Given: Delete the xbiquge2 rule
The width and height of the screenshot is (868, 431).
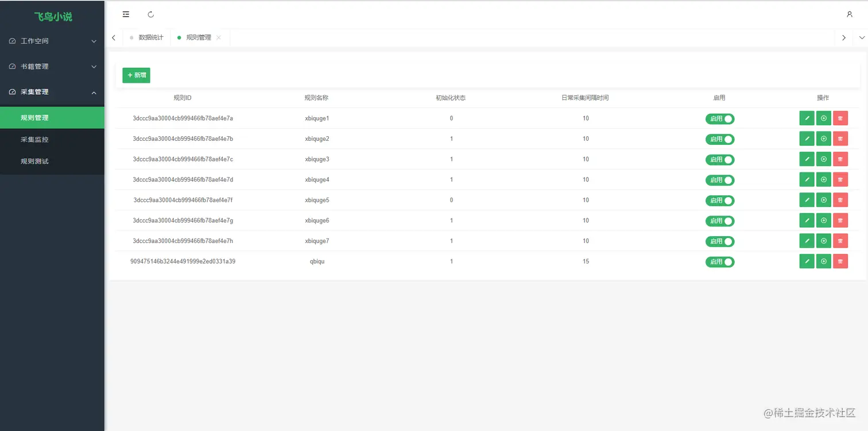Looking at the screenshot, I should (x=840, y=138).
